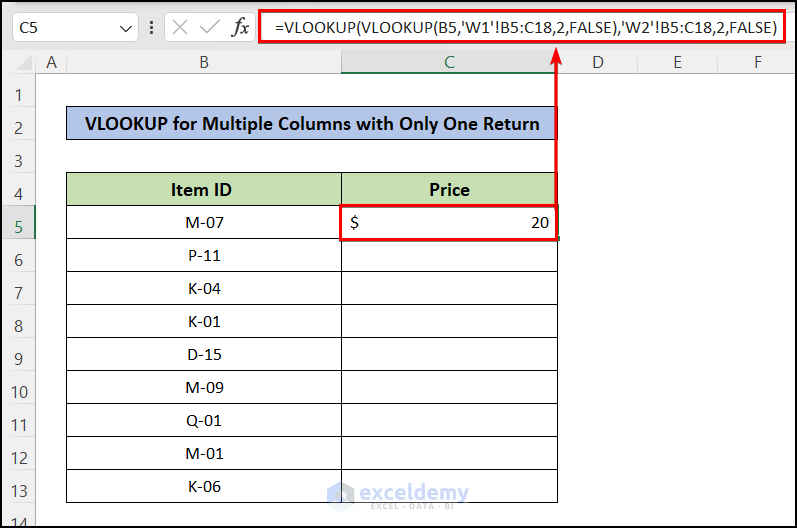Viewport: 797px width, 528px height.
Task: Click the Name Box showing C5
Action: 75,27
